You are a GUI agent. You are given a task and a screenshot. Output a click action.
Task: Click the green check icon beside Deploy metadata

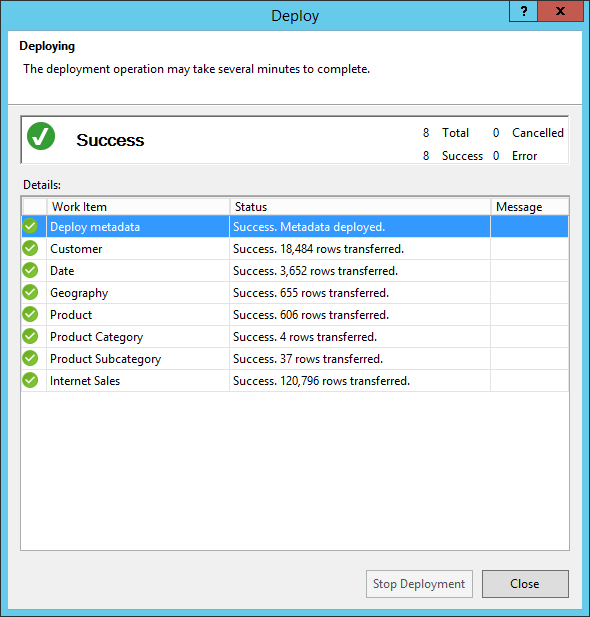30,226
